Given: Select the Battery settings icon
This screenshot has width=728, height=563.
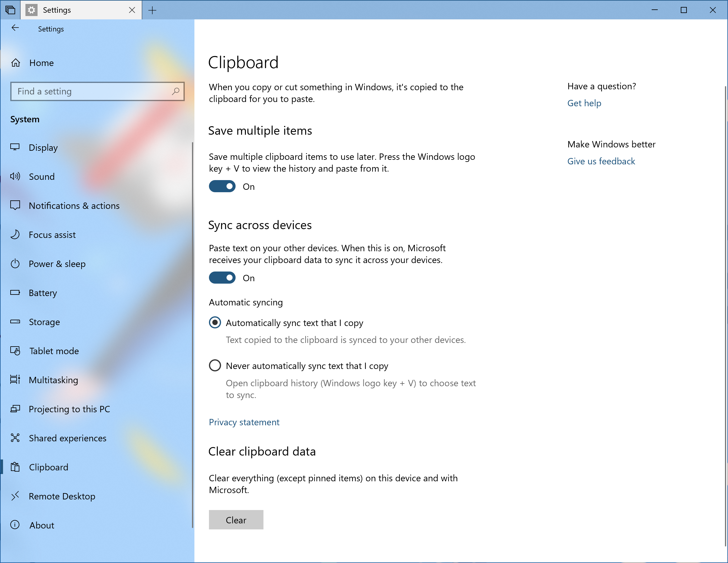Looking at the screenshot, I should [x=15, y=293].
